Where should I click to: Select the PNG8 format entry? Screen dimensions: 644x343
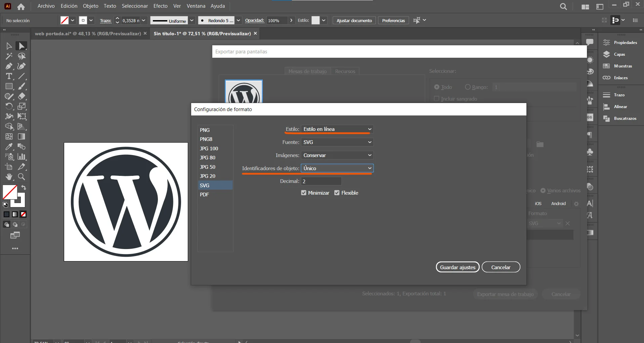(x=215, y=139)
